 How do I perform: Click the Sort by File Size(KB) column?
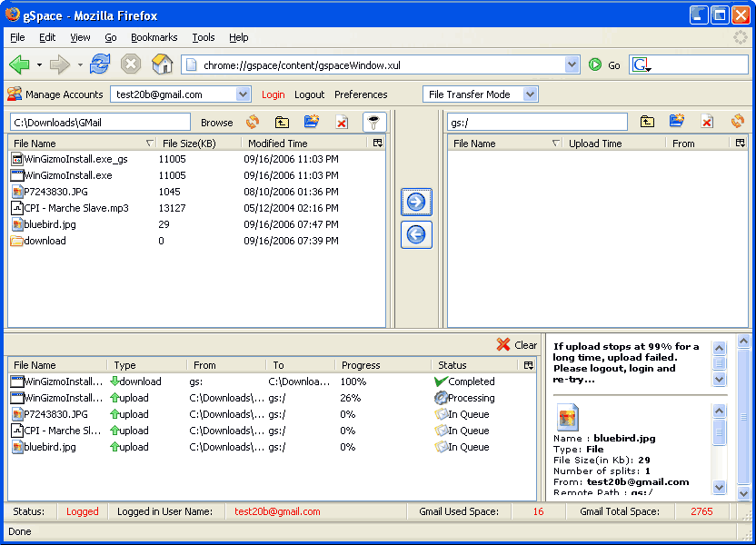pos(199,144)
